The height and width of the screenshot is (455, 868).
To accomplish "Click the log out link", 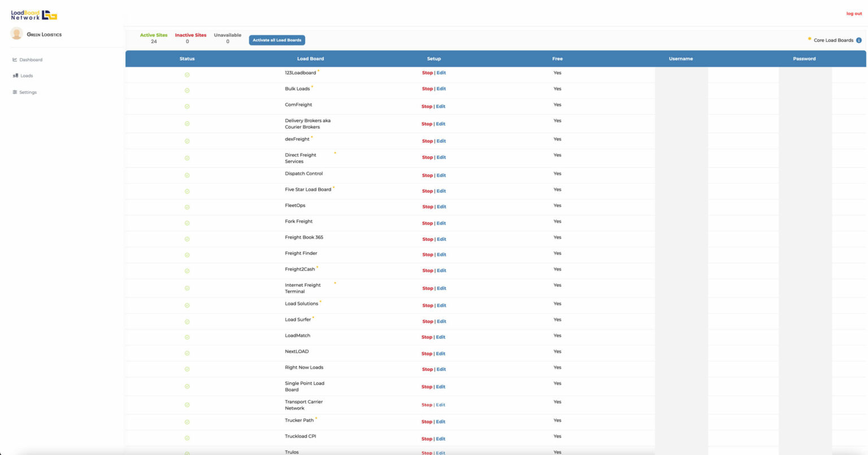I will 853,13.
